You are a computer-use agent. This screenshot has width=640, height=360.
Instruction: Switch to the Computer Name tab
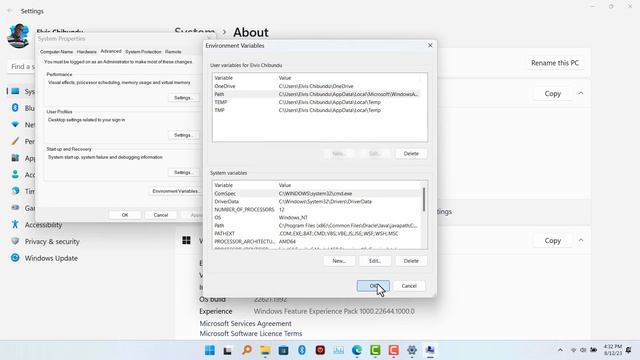click(x=56, y=52)
